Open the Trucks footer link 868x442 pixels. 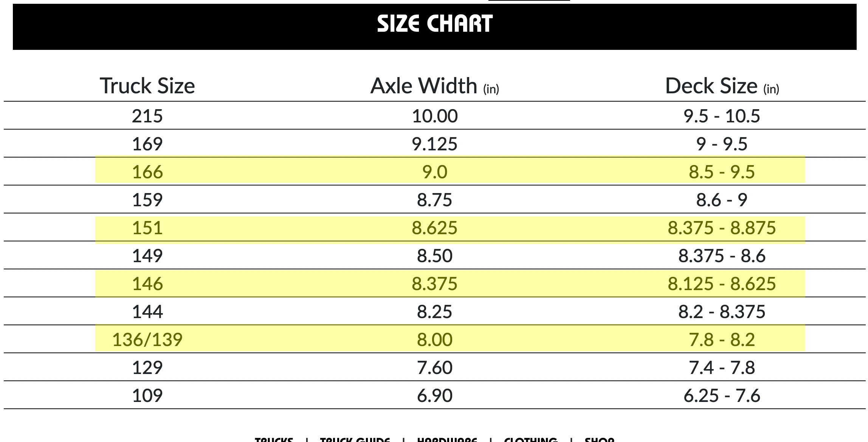(x=274, y=440)
